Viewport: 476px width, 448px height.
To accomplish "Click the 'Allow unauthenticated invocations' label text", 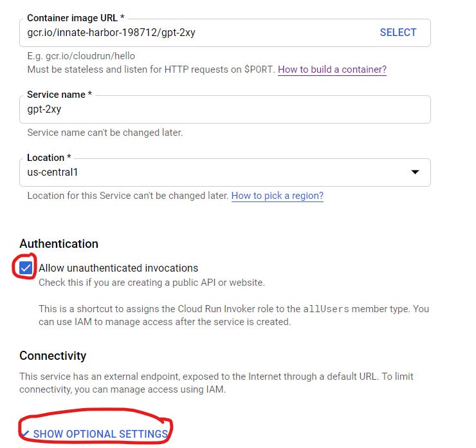I will click(x=118, y=268).
